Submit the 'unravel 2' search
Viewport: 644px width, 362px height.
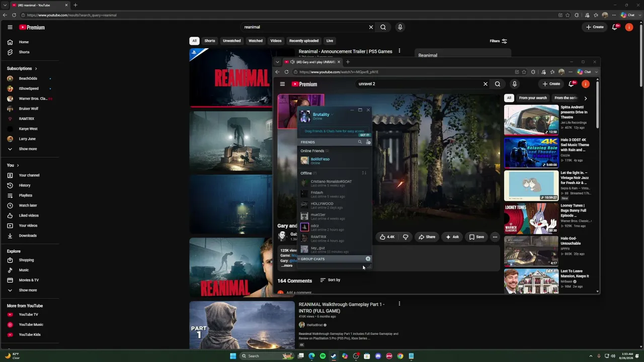498,84
